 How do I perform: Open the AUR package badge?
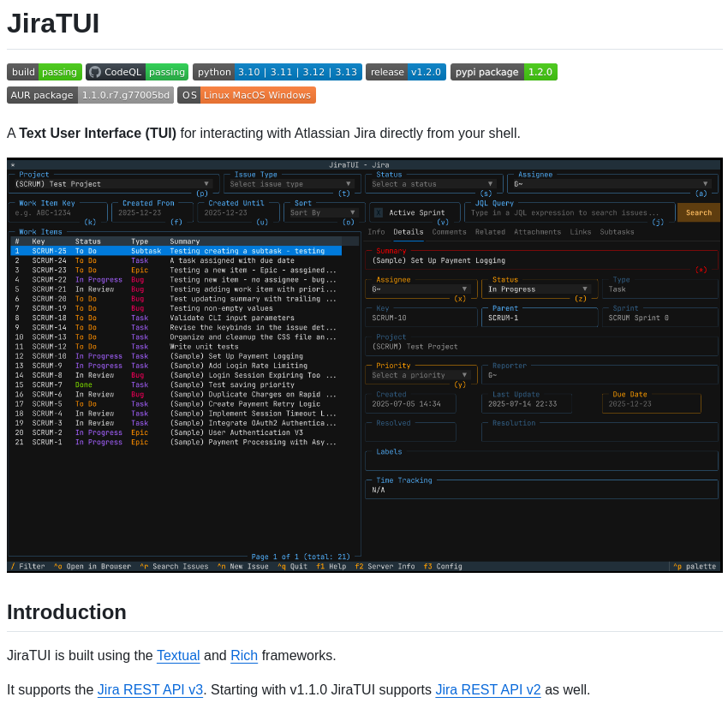pyautogui.click(x=90, y=95)
